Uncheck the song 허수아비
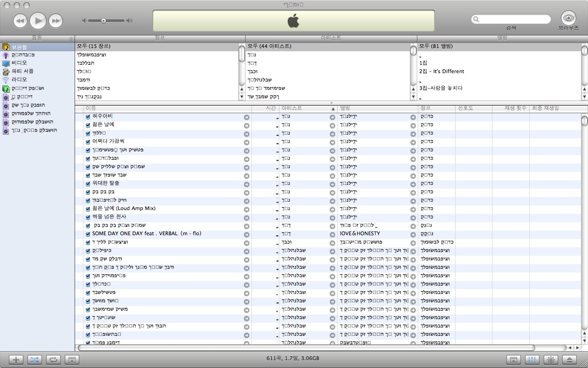Image resolution: width=588 pixels, height=368 pixels. [x=88, y=116]
